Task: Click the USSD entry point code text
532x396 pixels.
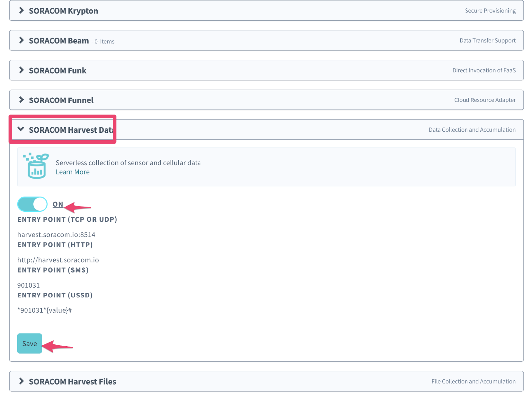Action: 45,310
